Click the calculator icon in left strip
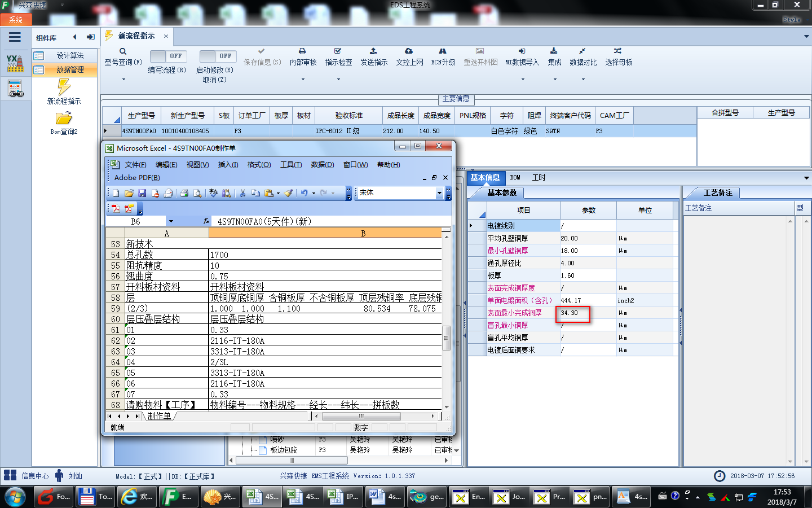 click(15, 89)
